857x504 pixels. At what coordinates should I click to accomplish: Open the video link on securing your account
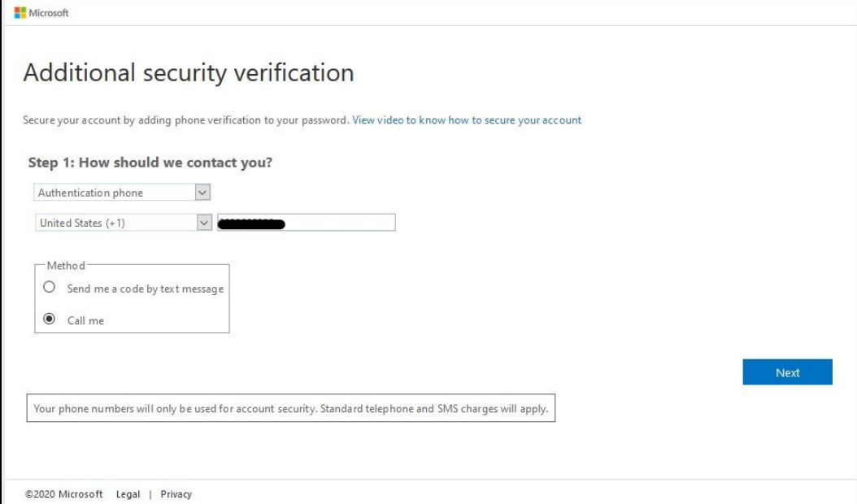466,119
